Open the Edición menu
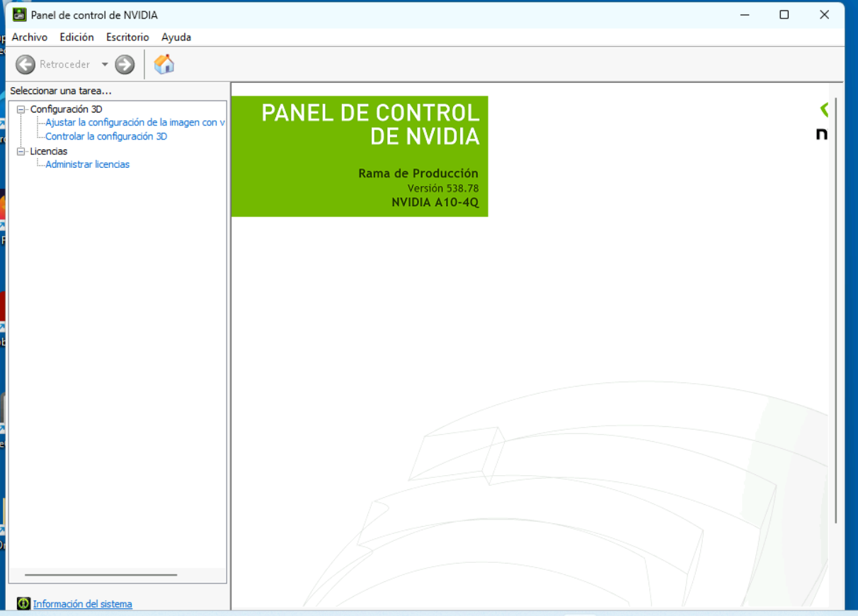 (x=76, y=38)
